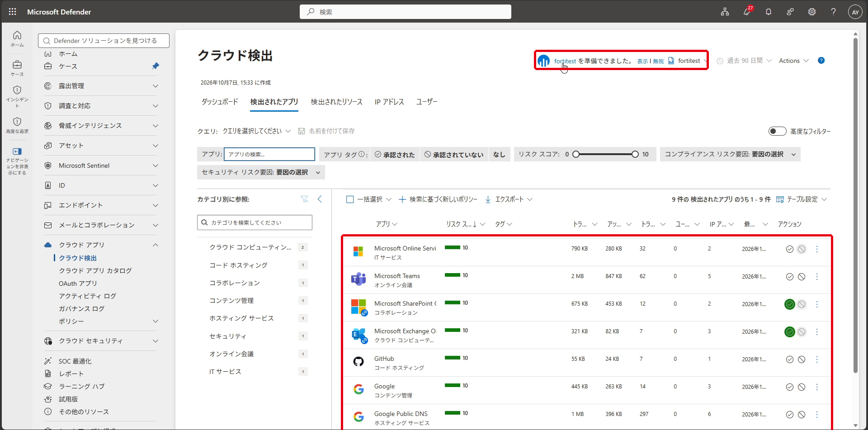Open more options for Google row

click(x=817, y=387)
